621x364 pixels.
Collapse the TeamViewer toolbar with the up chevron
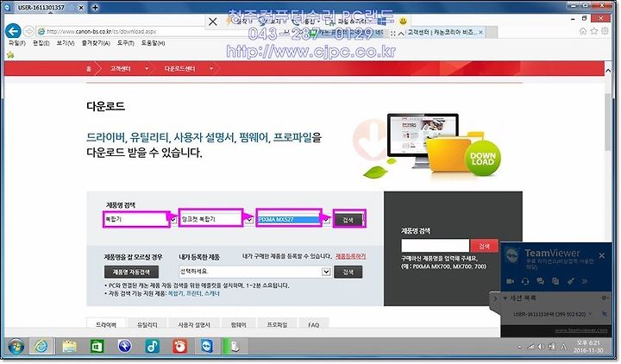pyautogui.click(x=401, y=34)
